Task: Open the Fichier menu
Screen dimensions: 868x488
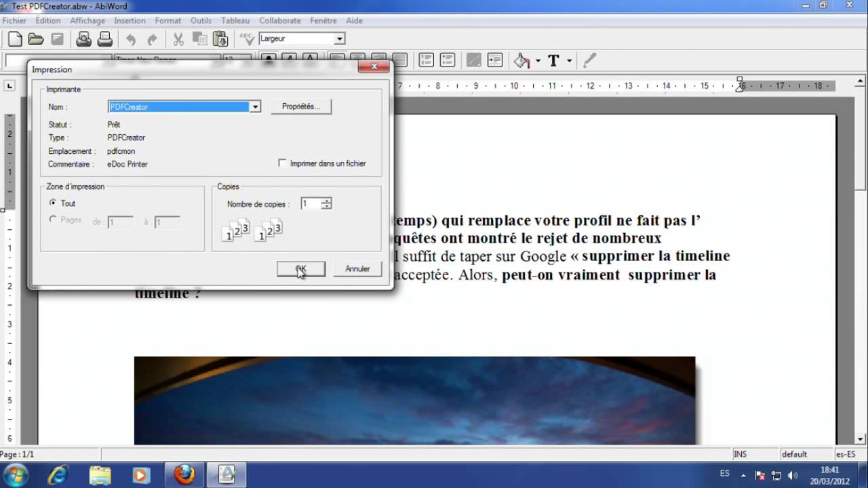Action: point(14,20)
